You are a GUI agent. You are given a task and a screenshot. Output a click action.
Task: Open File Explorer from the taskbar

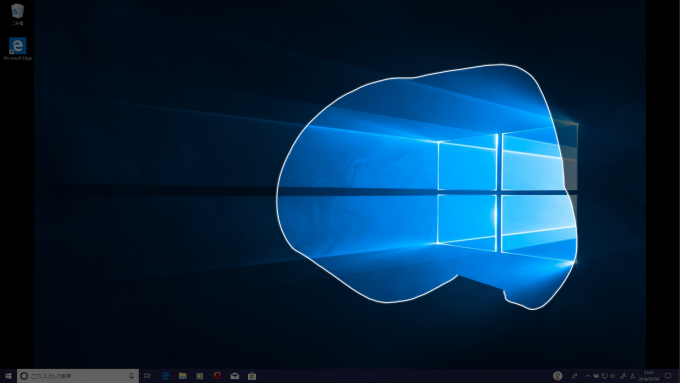183,376
